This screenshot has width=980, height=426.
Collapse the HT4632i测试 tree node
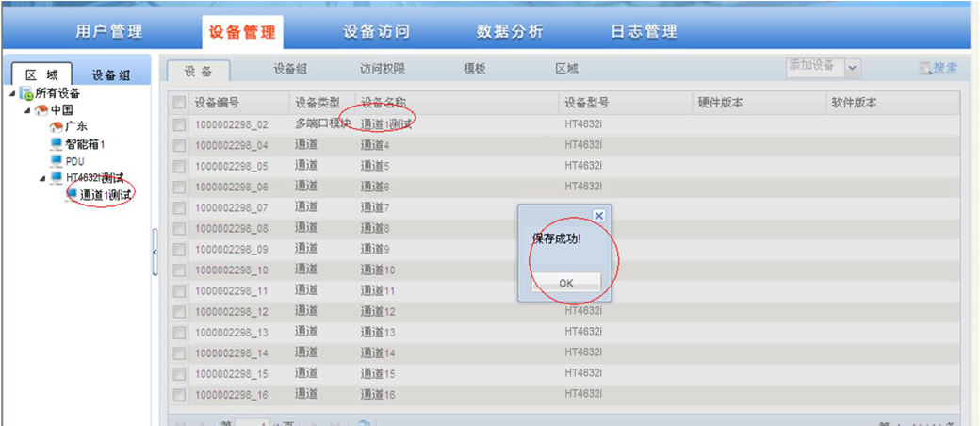pyautogui.click(x=43, y=178)
